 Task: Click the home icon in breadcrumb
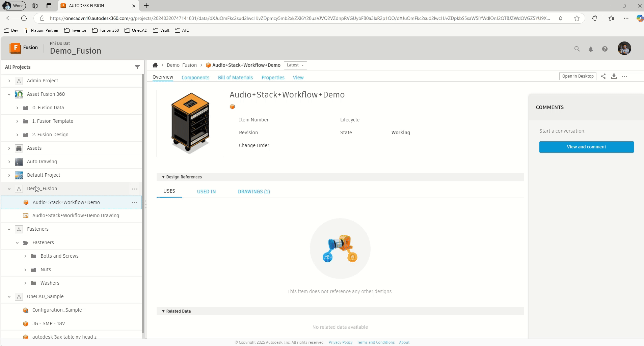155,65
